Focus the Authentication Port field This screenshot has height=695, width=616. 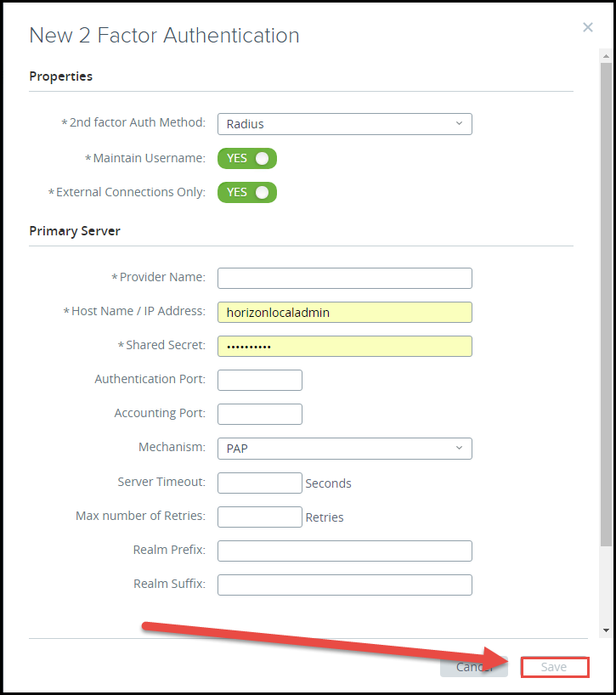pyautogui.click(x=259, y=380)
